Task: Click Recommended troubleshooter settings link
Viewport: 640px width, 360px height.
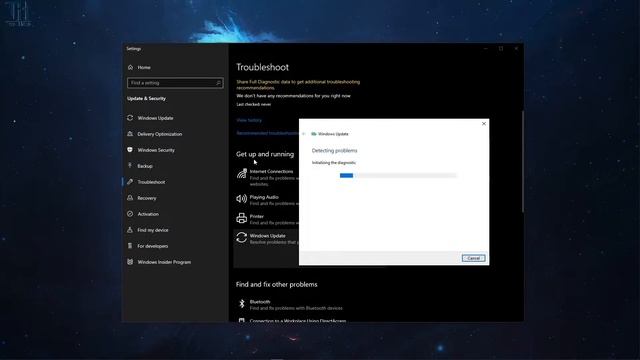Action: click(x=267, y=133)
